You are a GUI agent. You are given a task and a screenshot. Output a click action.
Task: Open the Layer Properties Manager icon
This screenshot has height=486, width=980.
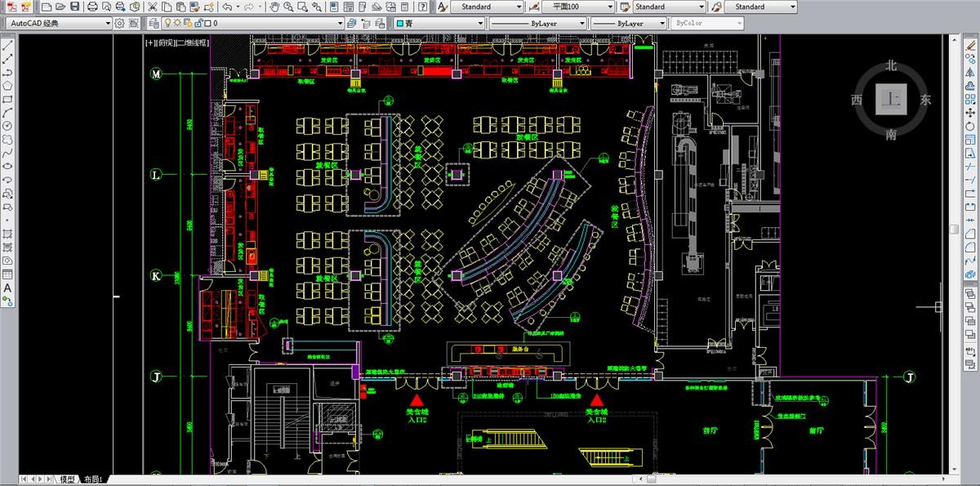tap(155, 24)
